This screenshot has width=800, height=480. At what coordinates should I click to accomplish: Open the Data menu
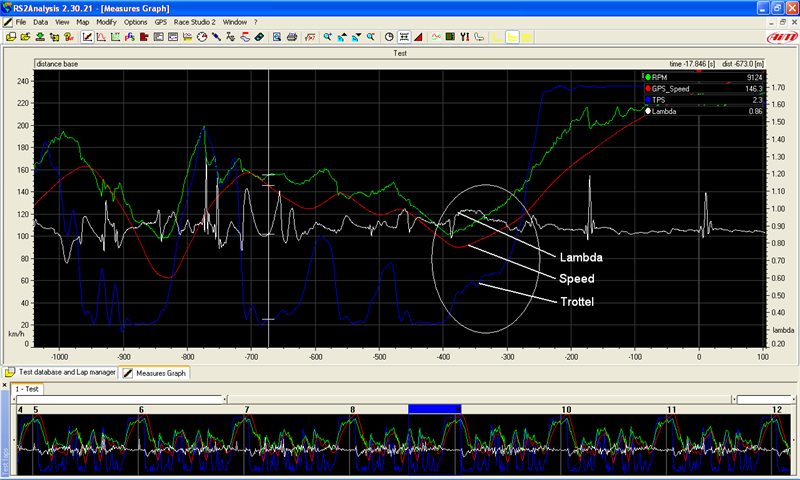40,22
